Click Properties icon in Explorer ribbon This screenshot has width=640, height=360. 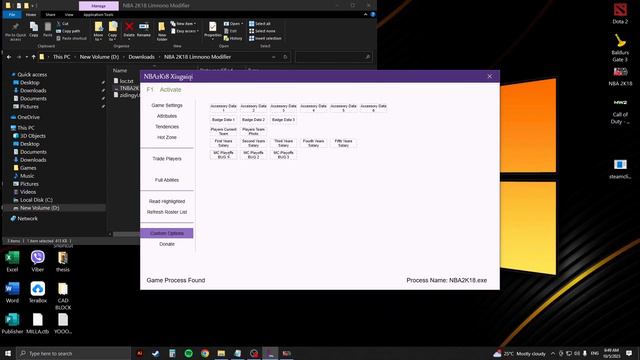(213, 31)
